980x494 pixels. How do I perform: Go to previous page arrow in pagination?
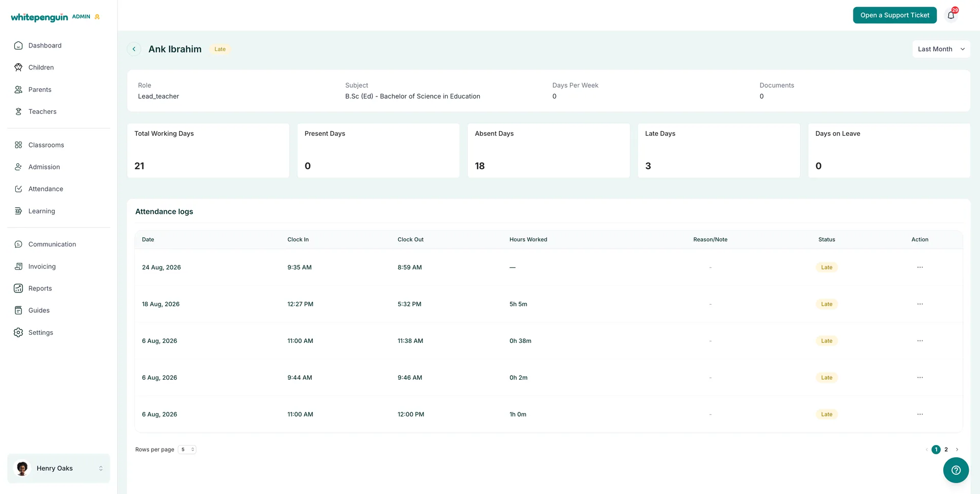926,450
